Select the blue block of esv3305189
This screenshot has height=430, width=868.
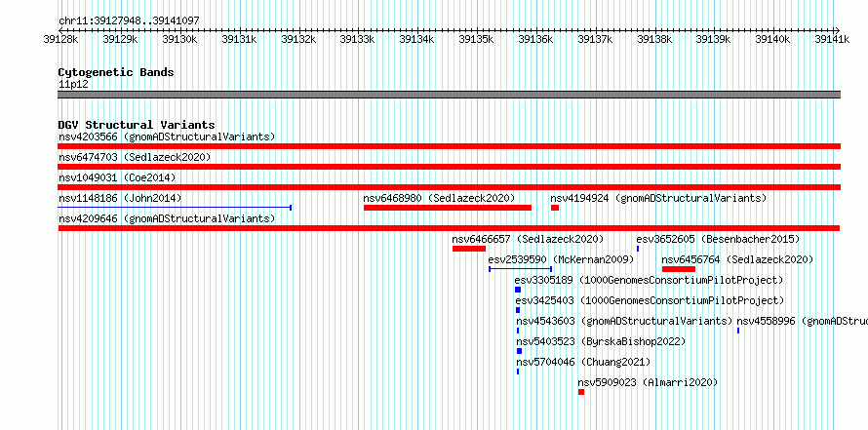pos(518,290)
